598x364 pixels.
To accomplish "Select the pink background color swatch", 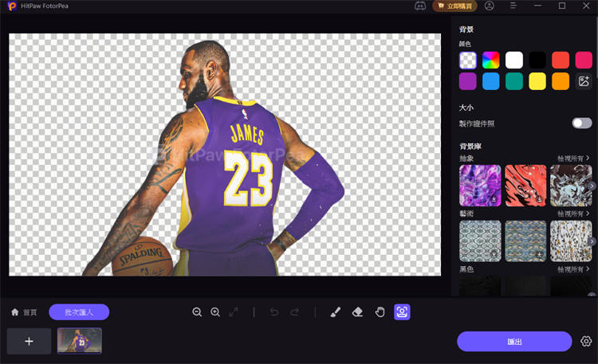I will (584, 61).
